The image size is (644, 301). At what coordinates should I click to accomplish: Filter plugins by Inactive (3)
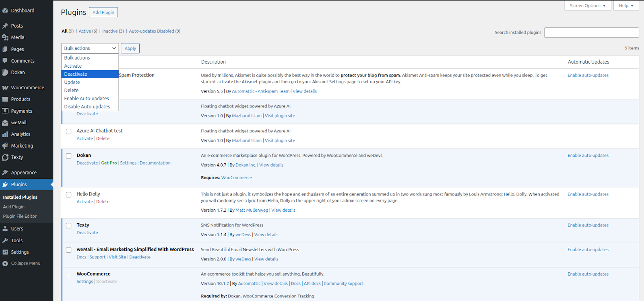[113, 31]
